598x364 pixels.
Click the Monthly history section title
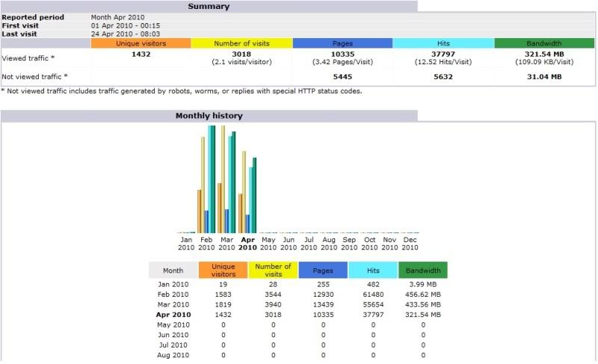(x=209, y=116)
